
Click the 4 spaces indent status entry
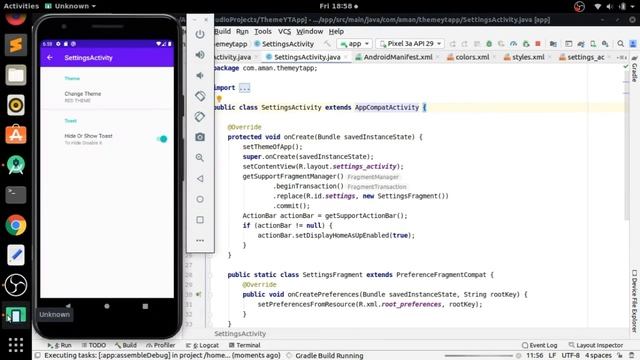click(598, 356)
